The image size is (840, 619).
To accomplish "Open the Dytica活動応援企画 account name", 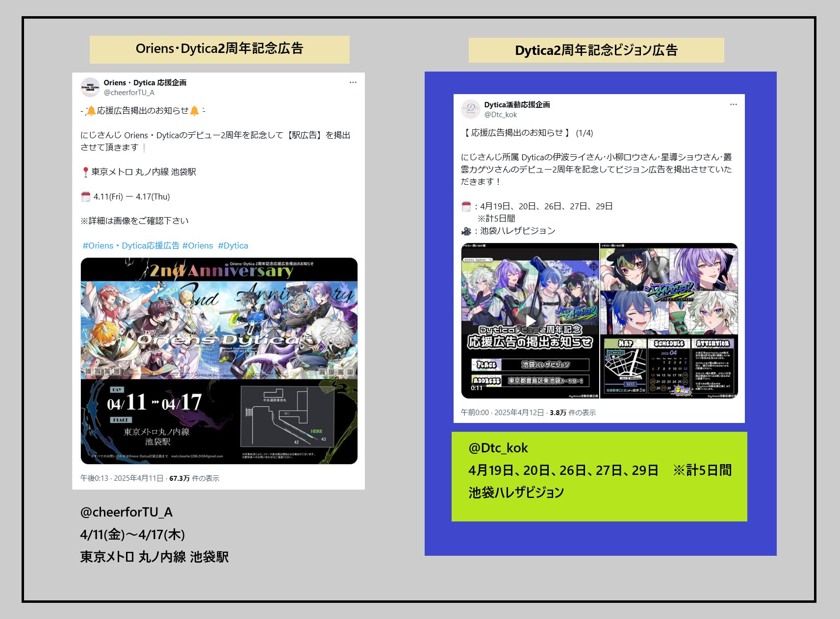I will click(517, 104).
